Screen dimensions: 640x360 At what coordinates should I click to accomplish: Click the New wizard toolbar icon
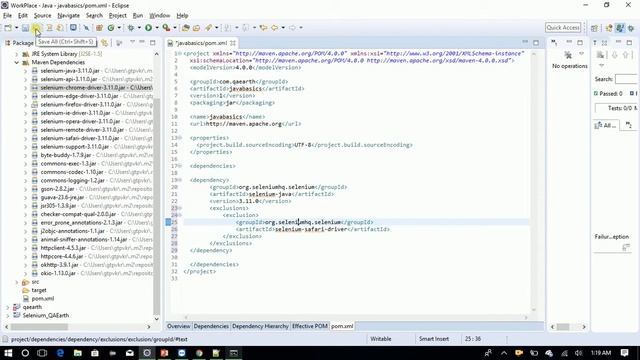[x=8, y=28]
